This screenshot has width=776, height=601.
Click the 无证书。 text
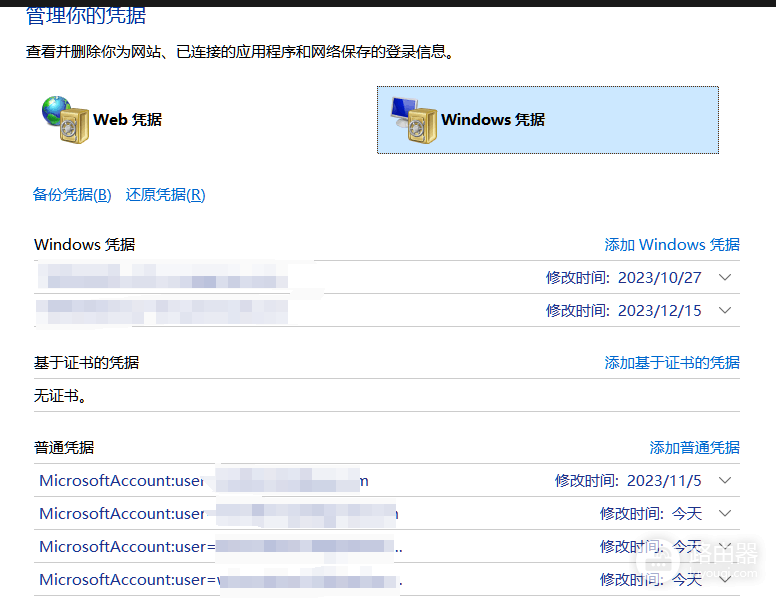click(60, 396)
